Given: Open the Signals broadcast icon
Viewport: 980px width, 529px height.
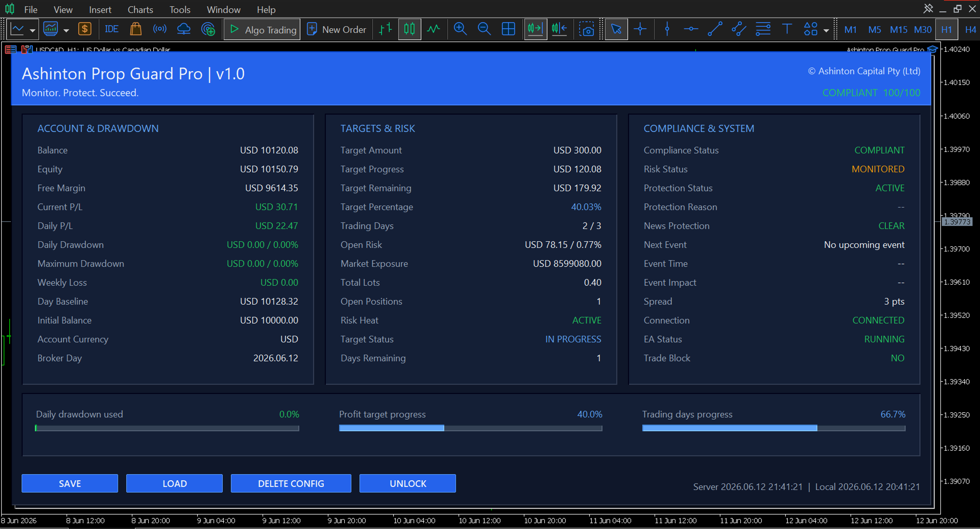Looking at the screenshot, I should click(x=160, y=29).
